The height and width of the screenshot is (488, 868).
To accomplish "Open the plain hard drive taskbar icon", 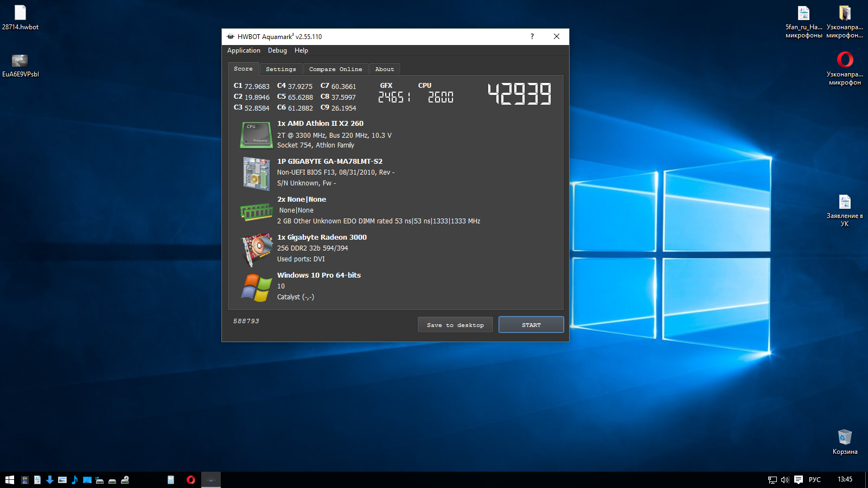I will pos(112,480).
